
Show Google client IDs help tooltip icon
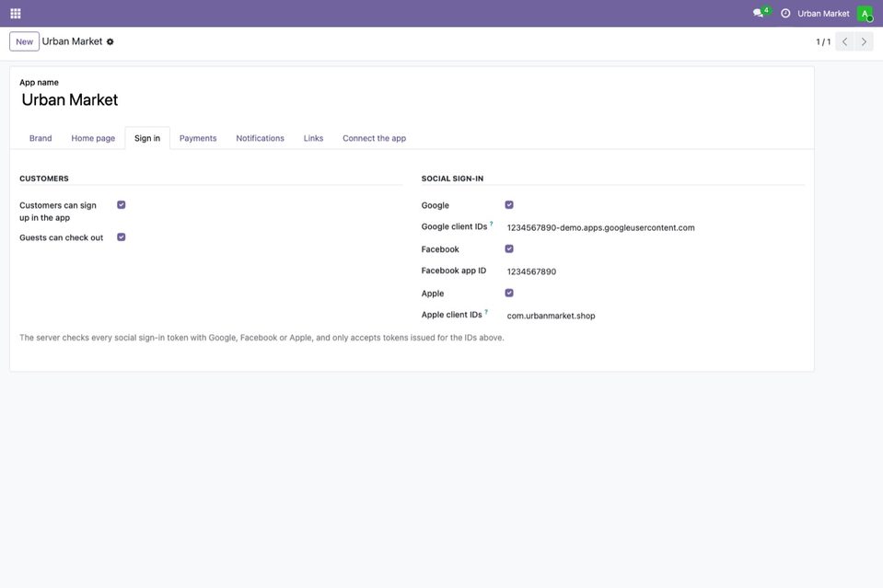click(491, 224)
